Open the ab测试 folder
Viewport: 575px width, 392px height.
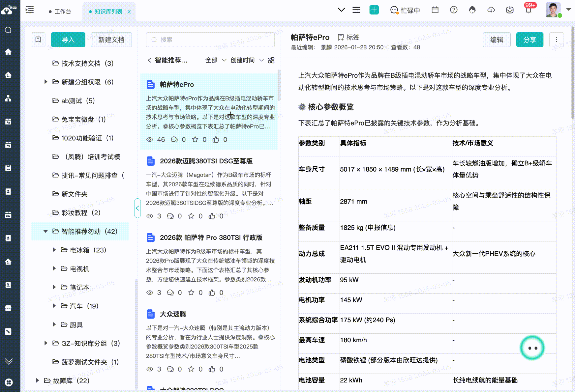tap(74, 100)
